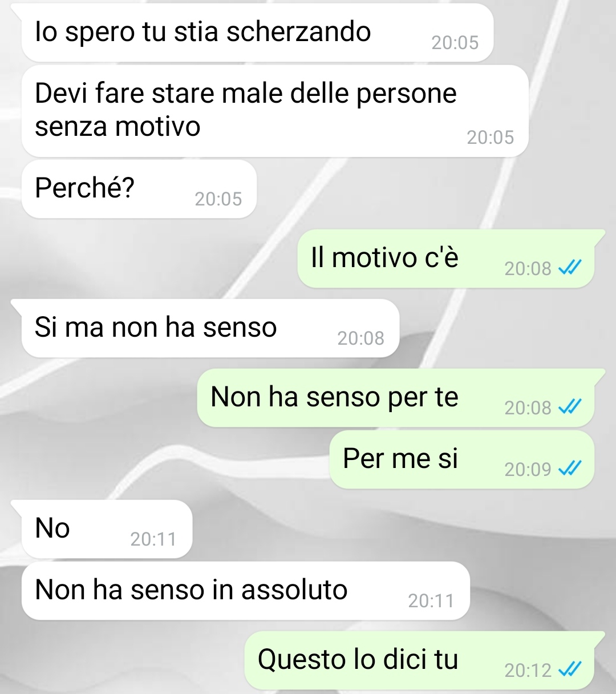The image size is (616, 694).
Task: Click the 20:08 time on 'Si ma non ha senso'
Action: coord(361,338)
